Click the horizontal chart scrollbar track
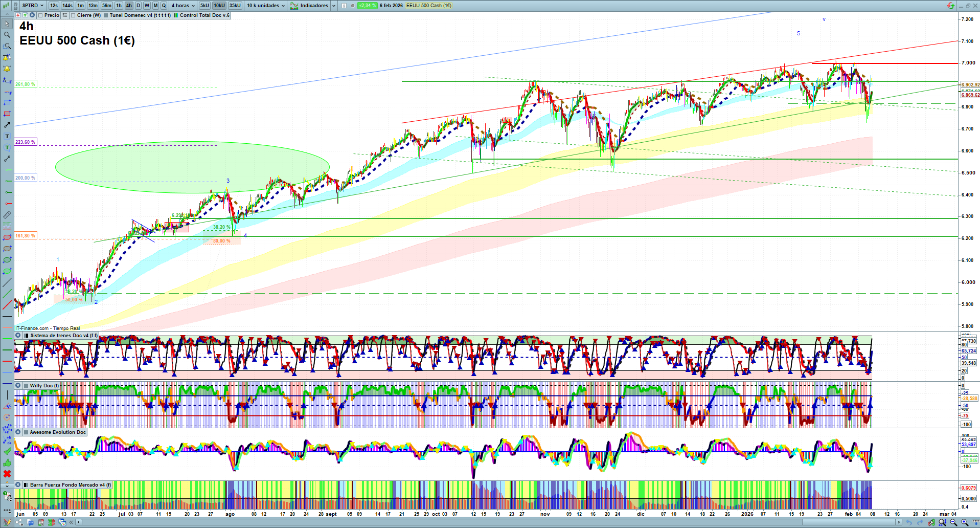 488,522
